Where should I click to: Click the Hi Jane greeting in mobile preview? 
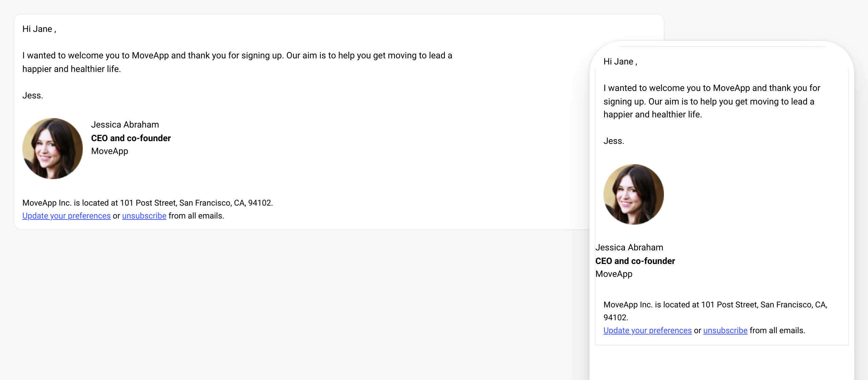[620, 62]
